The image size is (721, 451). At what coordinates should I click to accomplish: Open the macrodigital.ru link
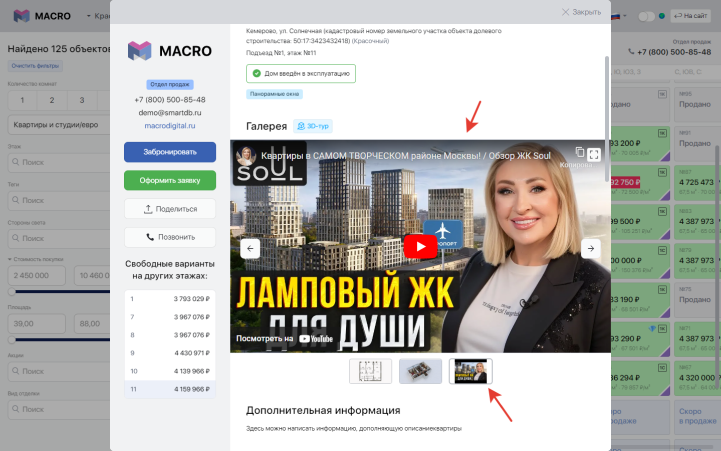pos(170,126)
